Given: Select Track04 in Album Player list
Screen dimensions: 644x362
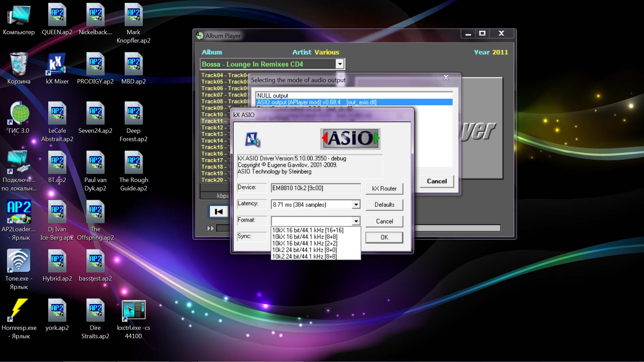Looking at the screenshot, I should 224,75.
